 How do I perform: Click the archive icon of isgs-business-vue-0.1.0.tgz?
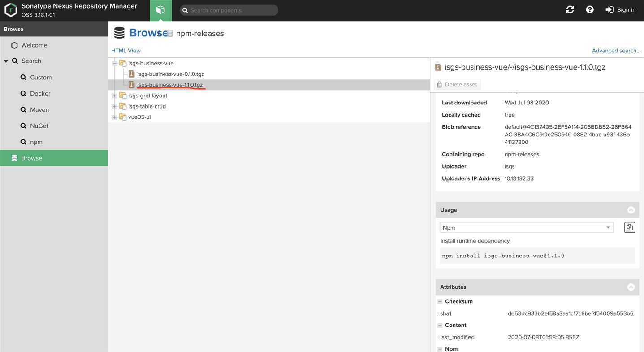point(132,74)
